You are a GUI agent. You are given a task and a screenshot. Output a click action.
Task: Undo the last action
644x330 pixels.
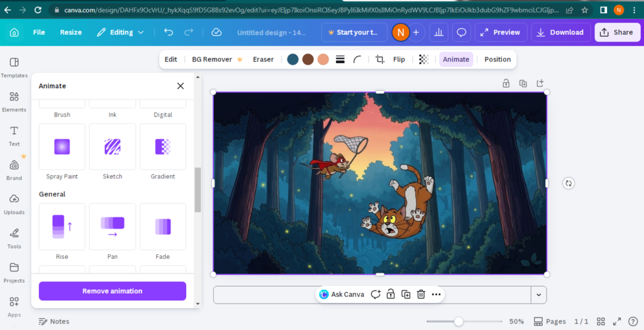click(x=169, y=32)
